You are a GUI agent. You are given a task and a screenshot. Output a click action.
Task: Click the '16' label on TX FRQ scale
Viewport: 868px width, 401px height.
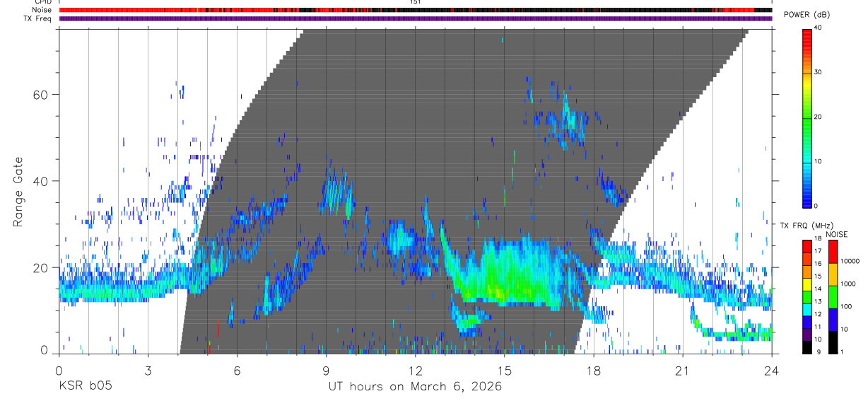[817, 264]
